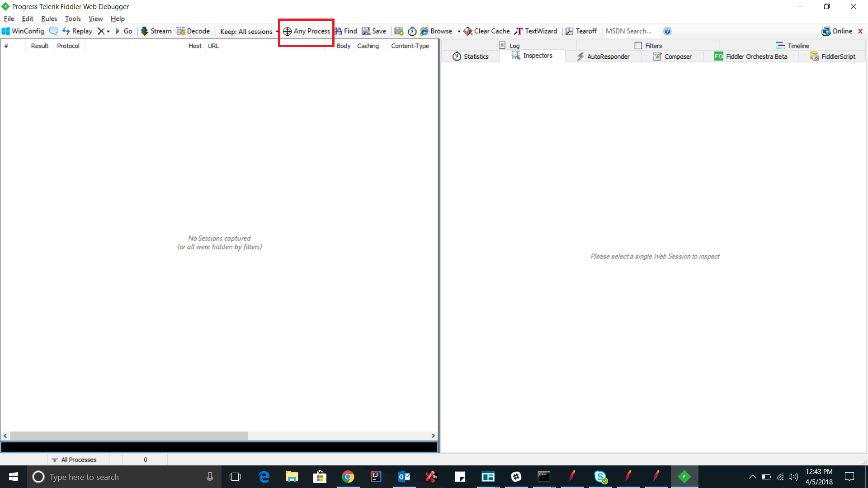Click the Go resume button
Screen dimensions: 868x488
pos(123,31)
